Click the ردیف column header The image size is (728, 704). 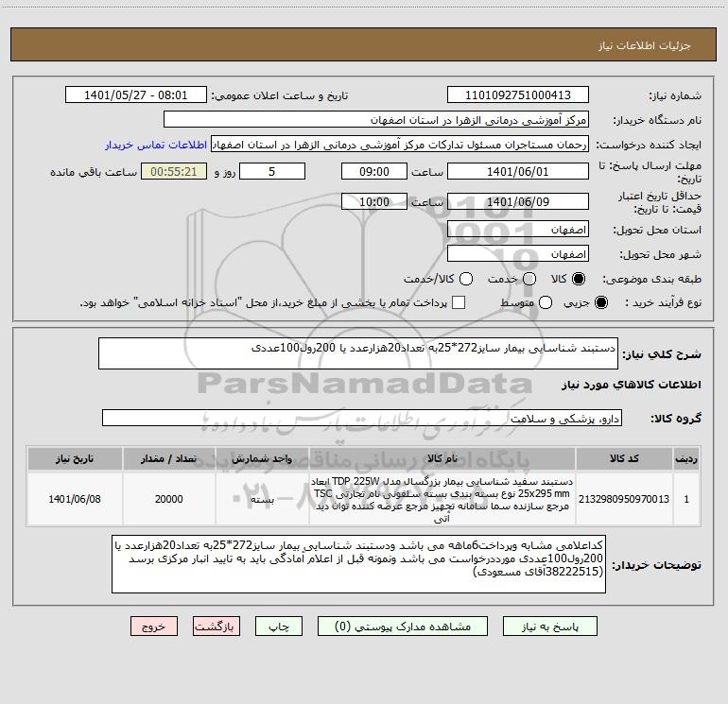(686, 459)
